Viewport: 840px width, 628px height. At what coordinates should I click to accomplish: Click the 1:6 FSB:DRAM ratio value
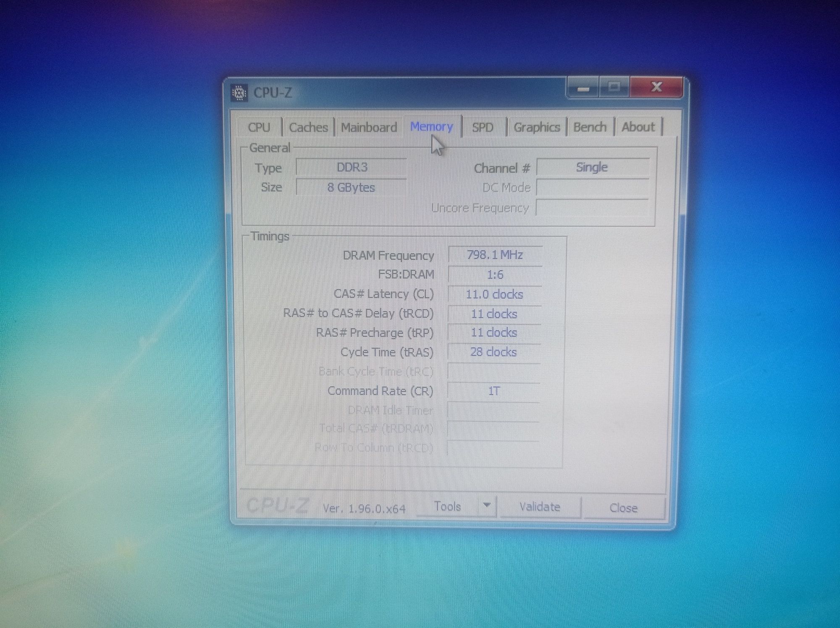(x=495, y=275)
